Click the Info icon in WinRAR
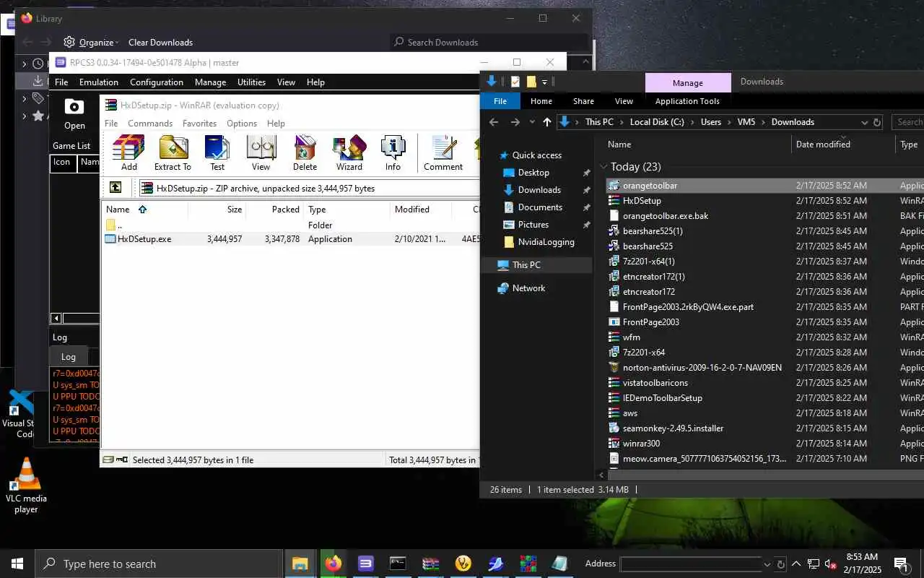 click(393, 153)
